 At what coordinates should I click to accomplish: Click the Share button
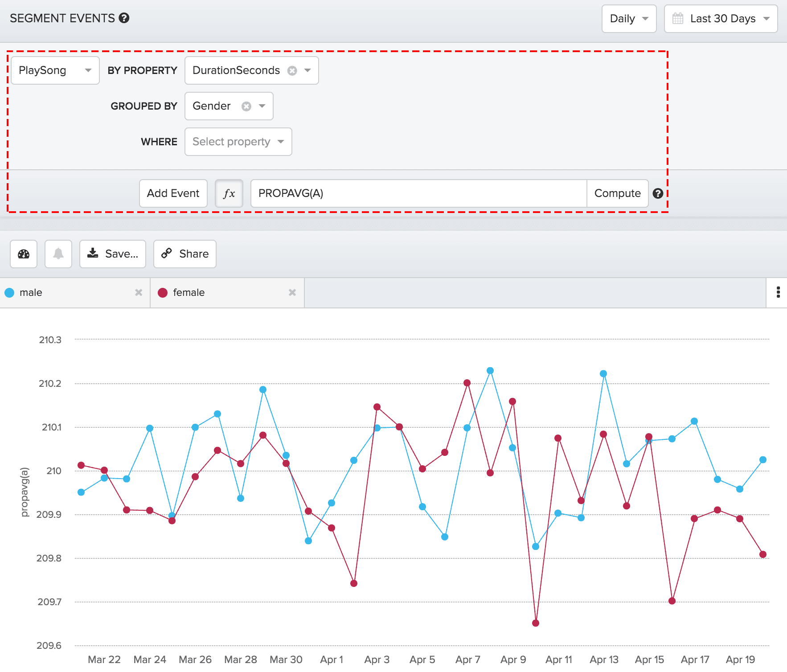coord(185,254)
